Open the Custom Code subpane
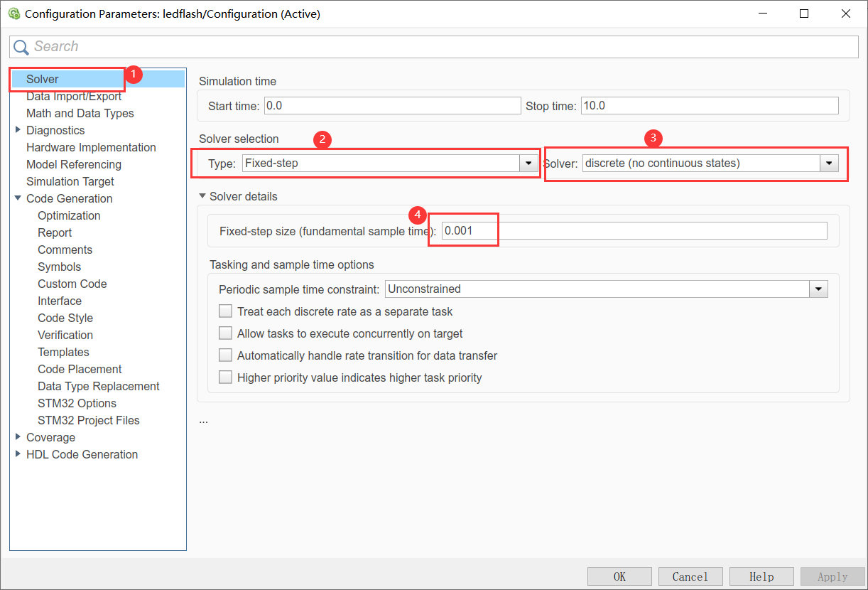 (72, 284)
